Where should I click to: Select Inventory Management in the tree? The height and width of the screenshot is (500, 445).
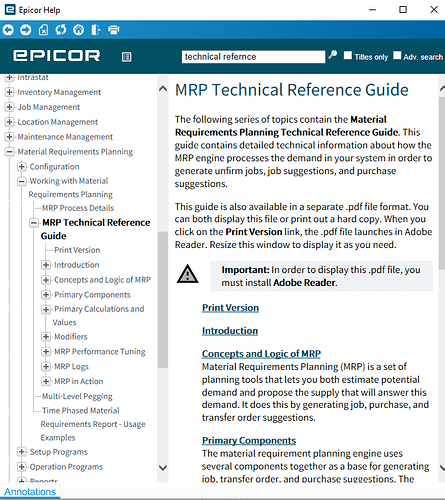click(59, 92)
